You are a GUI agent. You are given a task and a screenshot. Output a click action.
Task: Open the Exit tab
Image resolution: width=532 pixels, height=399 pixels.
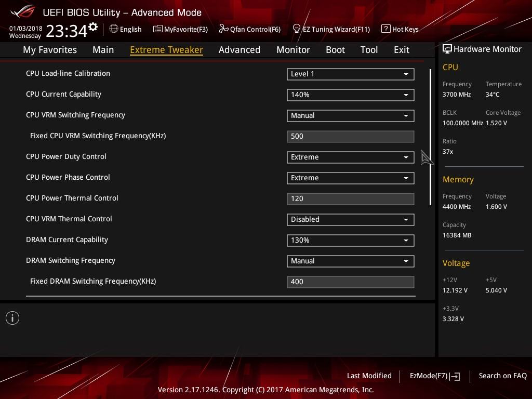click(x=402, y=50)
